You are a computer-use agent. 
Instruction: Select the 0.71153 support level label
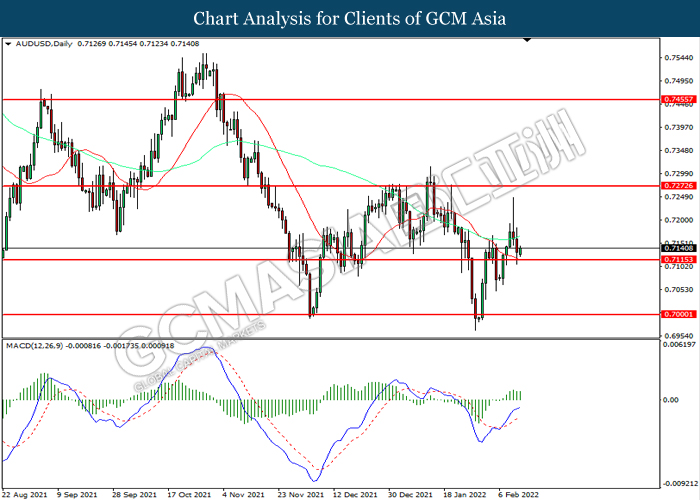pos(679,259)
